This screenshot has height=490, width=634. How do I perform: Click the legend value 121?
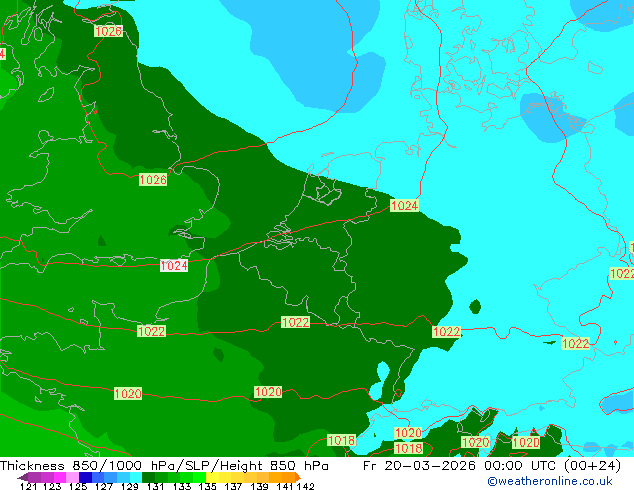(x=28, y=486)
